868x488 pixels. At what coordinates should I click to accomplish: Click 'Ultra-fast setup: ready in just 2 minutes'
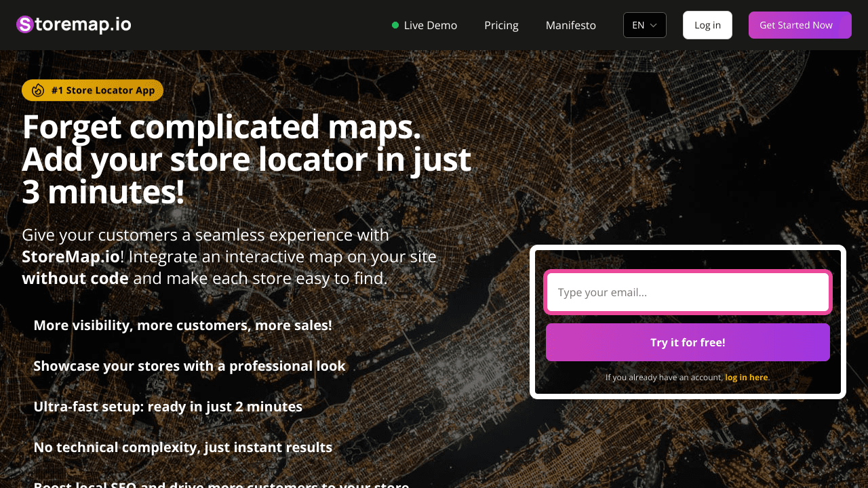point(167,407)
